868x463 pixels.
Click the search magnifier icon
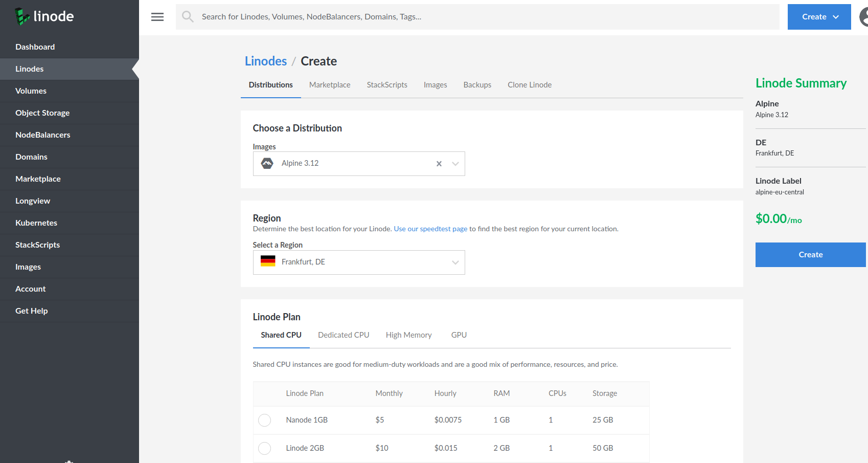(x=188, y=17)
